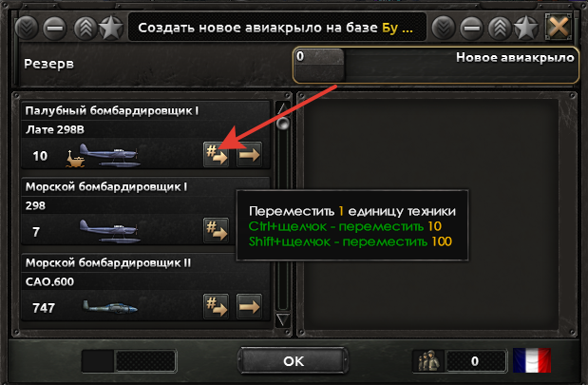The image size is (588, 385).
Task: Click move-one-unit button for 298 naval bomber
Action: (x=216, y=230)
